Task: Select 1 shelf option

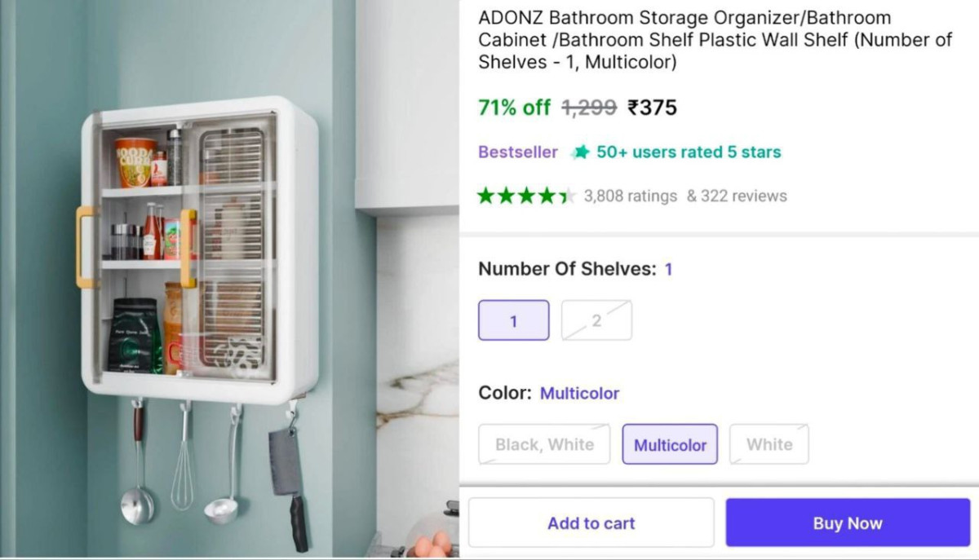Action: (513, 320)
